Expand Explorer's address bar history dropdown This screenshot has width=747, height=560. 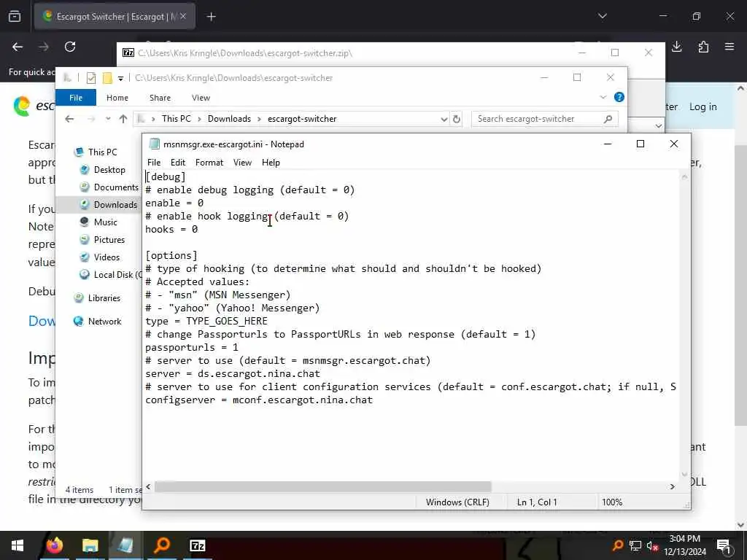pyautogui.click(x=444, y=119)
